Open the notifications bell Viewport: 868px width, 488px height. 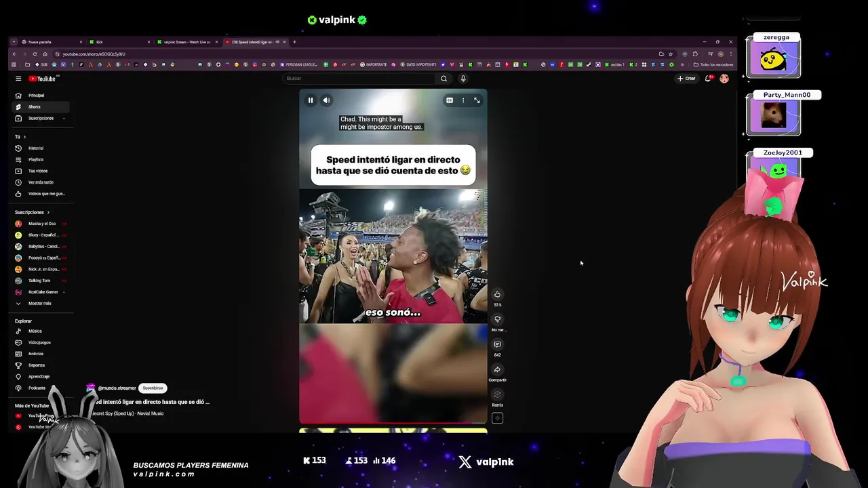click(x=708, y=79)
